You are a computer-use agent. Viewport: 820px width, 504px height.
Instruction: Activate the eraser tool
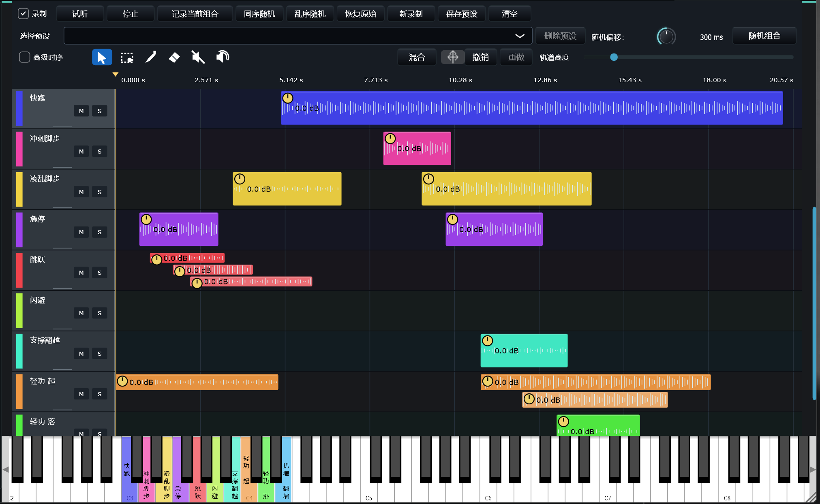tap(174, 57)
